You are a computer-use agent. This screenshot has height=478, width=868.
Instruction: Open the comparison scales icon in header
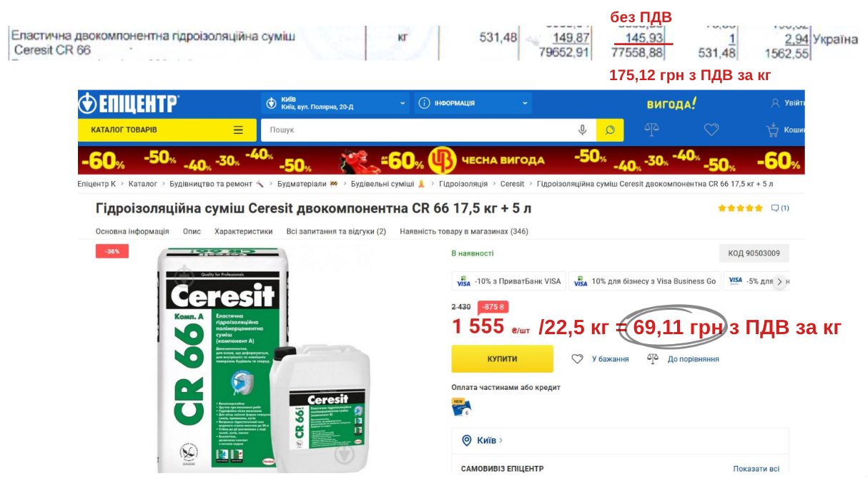652,130
